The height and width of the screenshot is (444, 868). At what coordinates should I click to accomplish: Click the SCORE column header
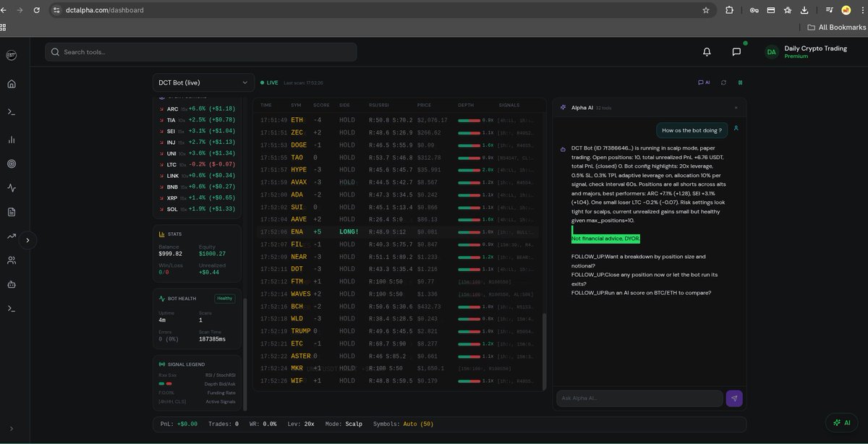pyautogui.click(x=321, y=105)
